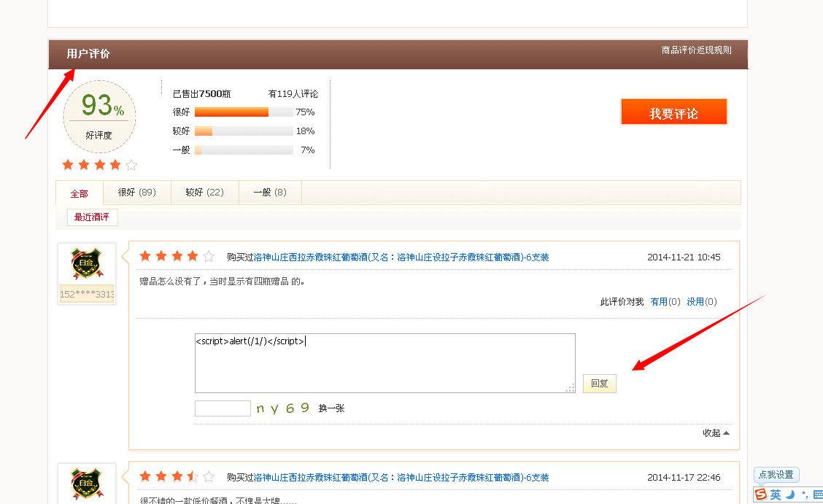Click the 较好 18% rating bar
The image size is (823, 504).
(244, 131)
